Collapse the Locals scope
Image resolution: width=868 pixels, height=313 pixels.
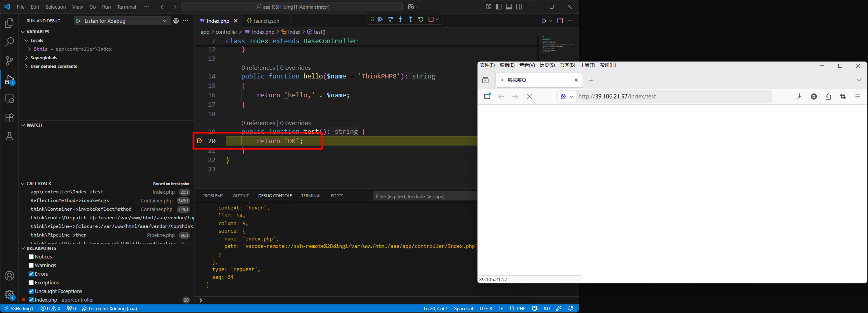click(27, 40)
